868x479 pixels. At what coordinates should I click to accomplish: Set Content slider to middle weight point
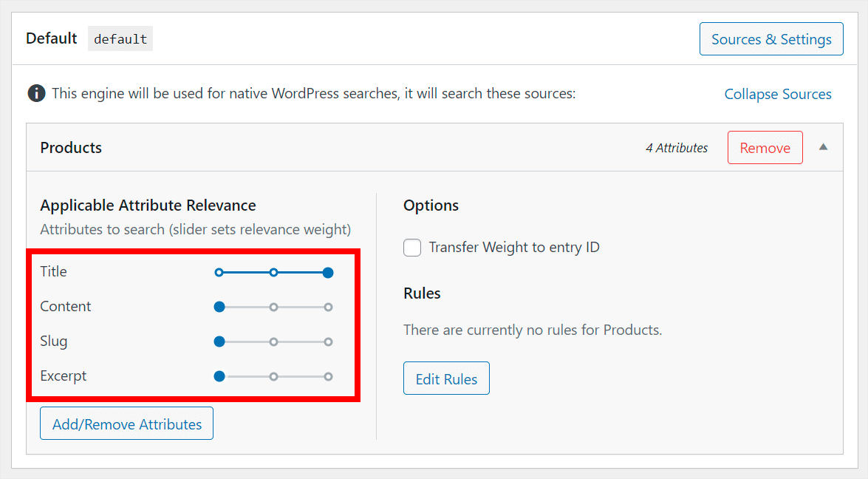point(273,307)
